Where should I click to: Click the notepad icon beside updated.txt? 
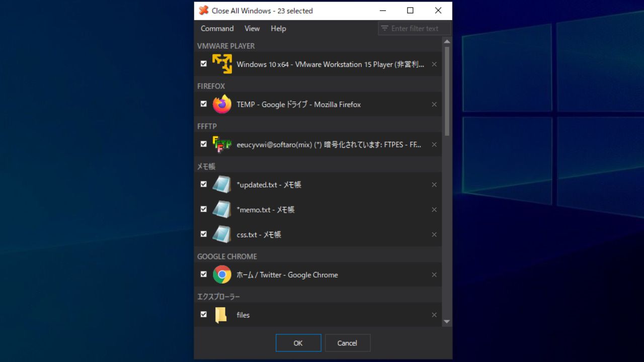222,185
